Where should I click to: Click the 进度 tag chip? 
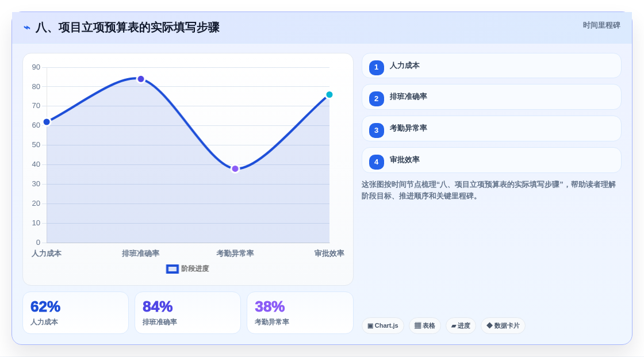(461, 326)
